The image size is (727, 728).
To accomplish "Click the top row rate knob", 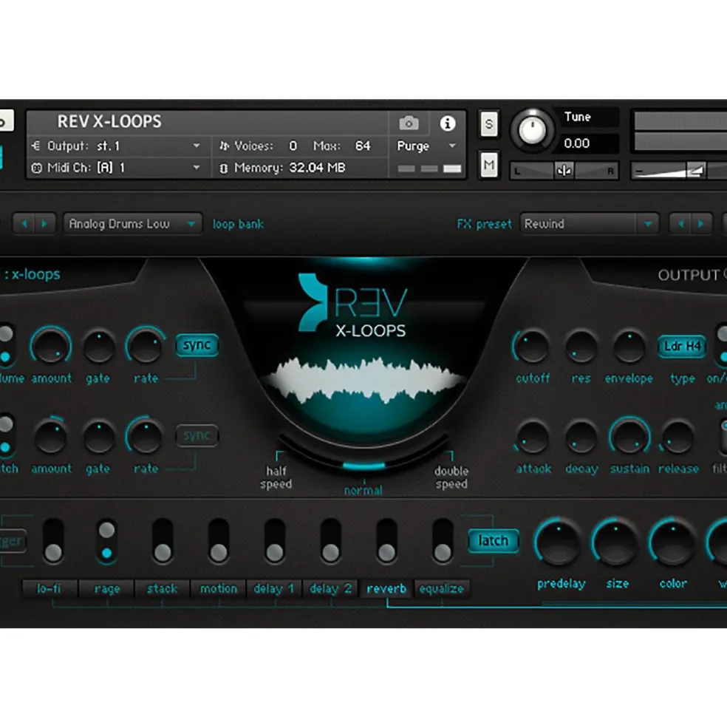I will pos(146,346).
